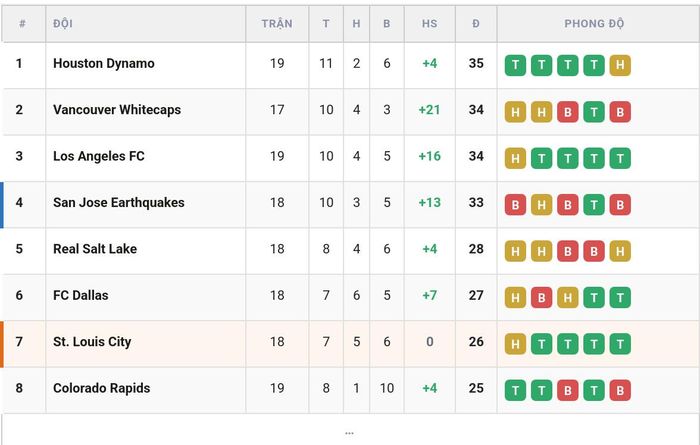Open the St. Louis City team link
Image resolution: width=700 pixels, height=445 pixels.
(x=92, y=342)
